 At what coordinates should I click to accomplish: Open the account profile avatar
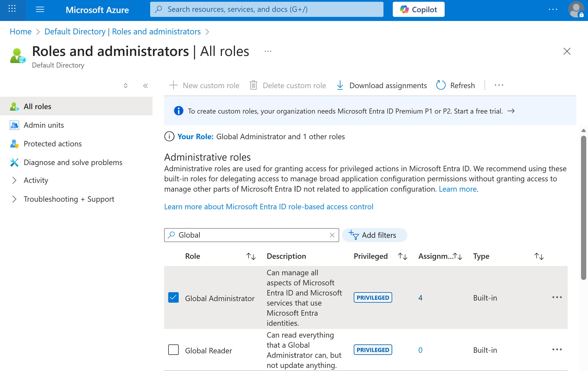point(576,10)
